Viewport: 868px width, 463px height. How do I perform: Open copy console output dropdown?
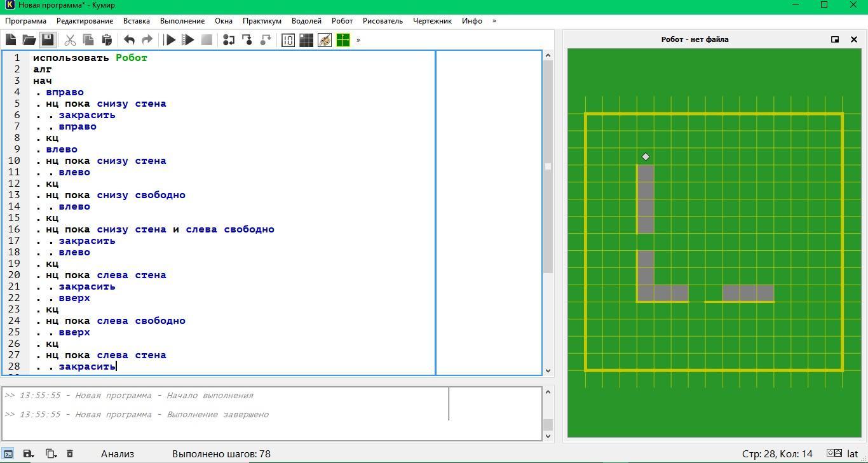(51, 453)
